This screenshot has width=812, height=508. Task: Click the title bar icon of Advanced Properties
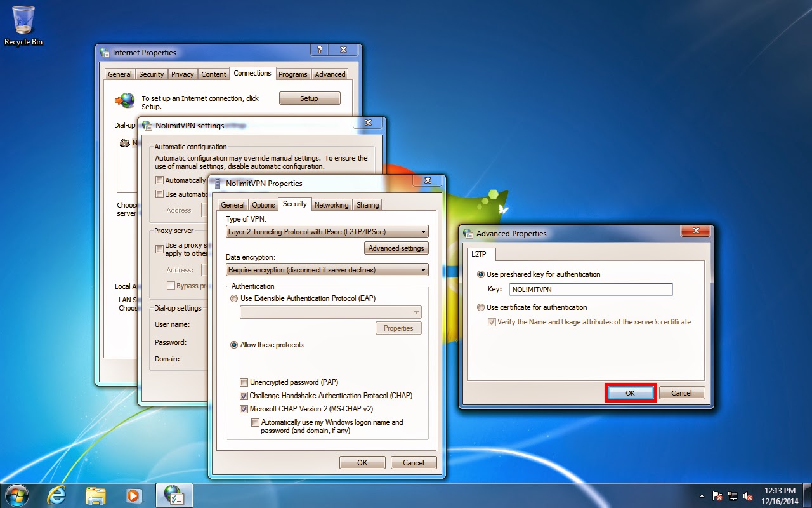tap(468, 234)
